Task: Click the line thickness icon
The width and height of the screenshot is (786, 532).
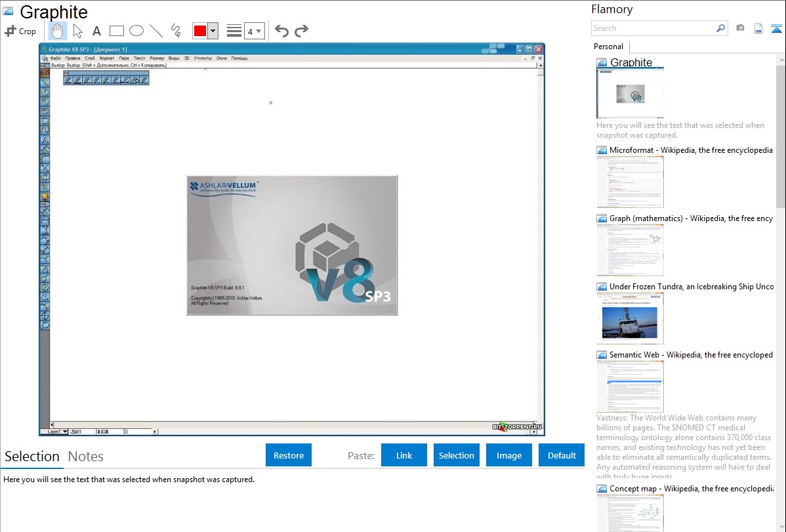Action: click(234, 31)
